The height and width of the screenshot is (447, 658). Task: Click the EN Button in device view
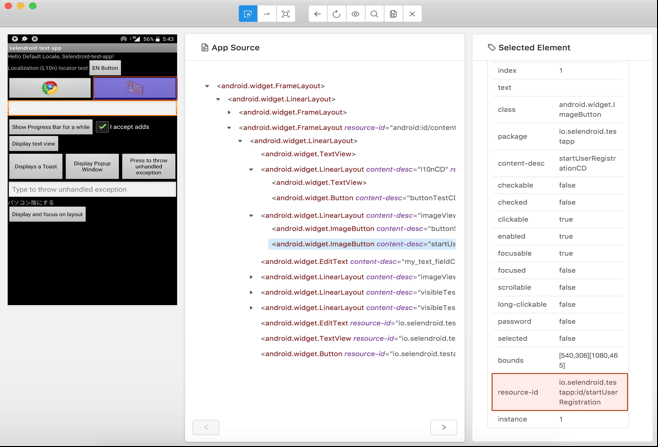(x=105, y=68)
